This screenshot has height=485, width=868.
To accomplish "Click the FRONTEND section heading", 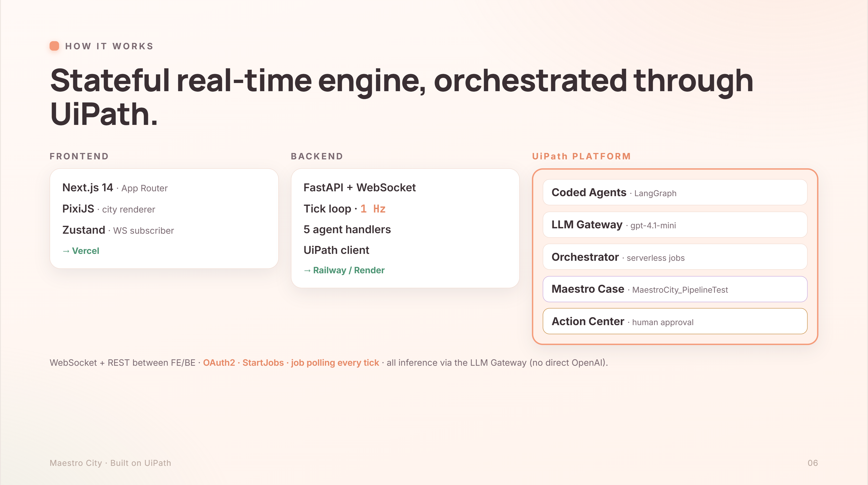I will 79,156.
